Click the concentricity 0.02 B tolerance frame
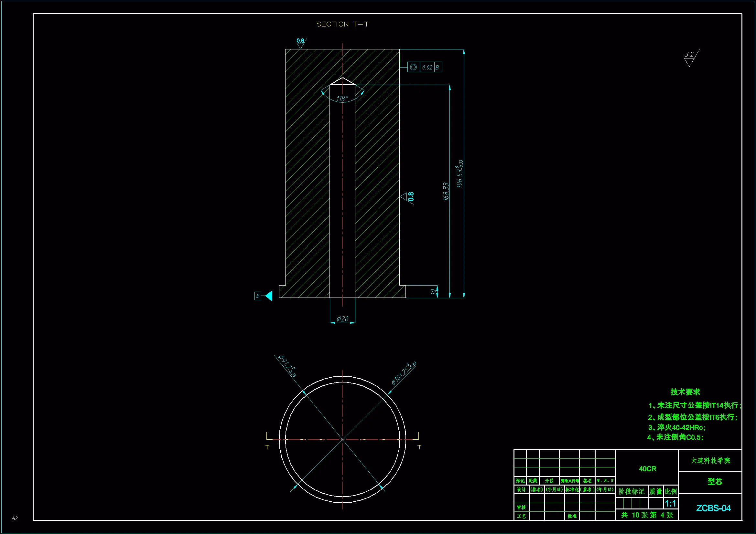This screenshot has width=756, height=534. (425, 67)
